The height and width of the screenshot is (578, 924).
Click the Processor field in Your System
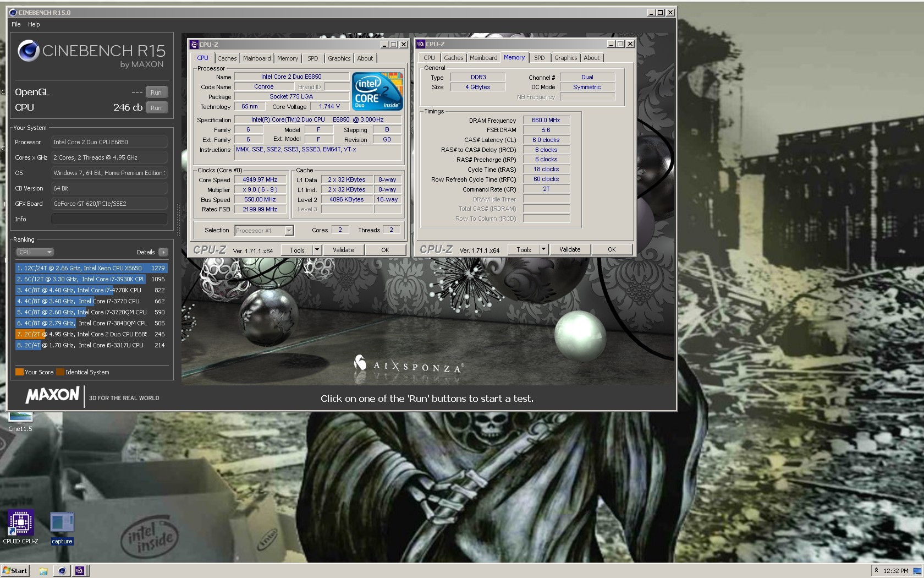point(109,142)
